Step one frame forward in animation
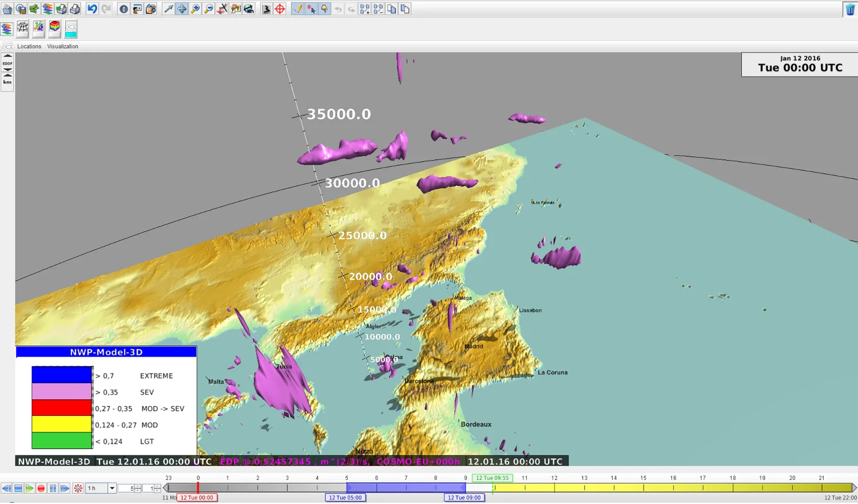Viewport: 858px width, 504px height. pos(65,488)
